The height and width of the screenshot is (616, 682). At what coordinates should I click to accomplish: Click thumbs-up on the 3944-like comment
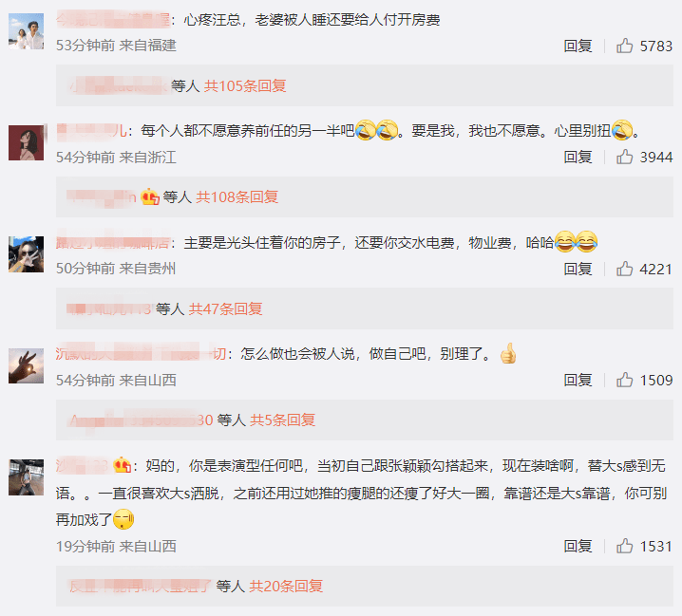pos(624,157)
